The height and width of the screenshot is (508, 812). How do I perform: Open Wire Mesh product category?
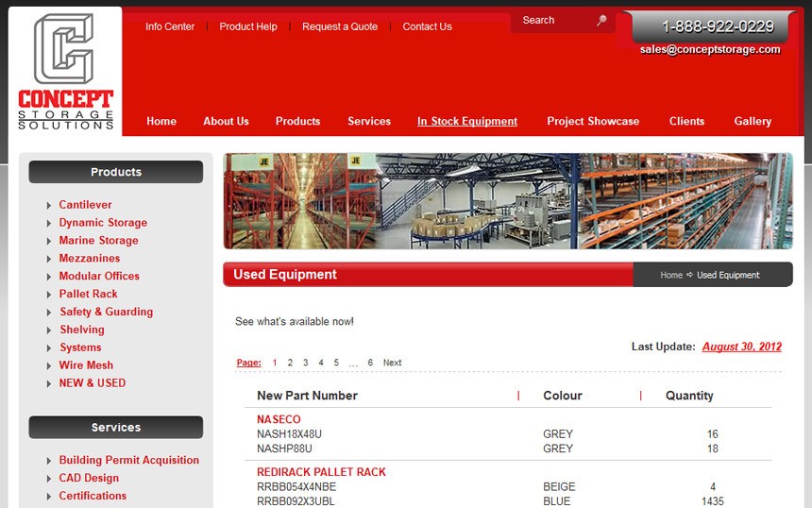[x=86, y=365]
